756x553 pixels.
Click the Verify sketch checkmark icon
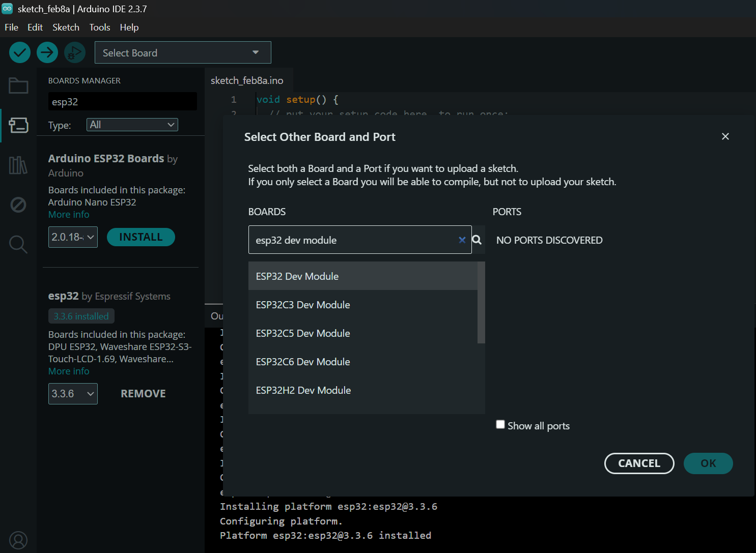coord(20,52)
